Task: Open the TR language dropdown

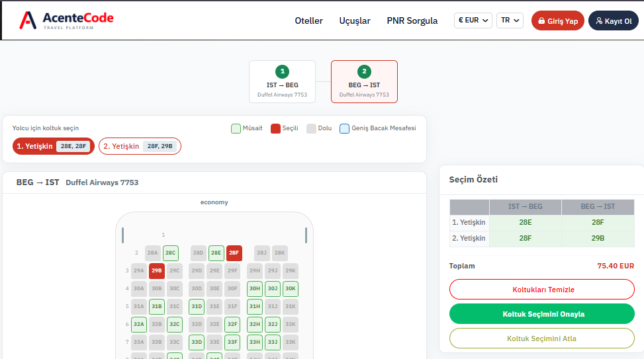Action: 510,20
